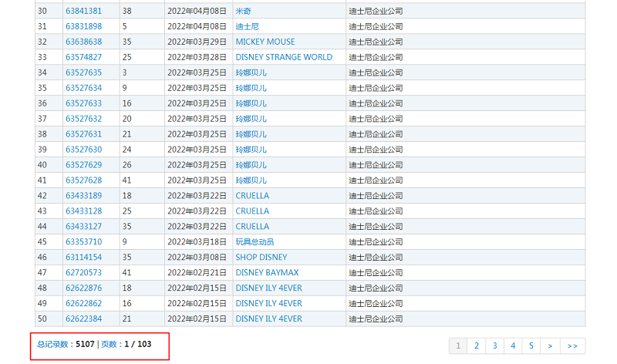The image size is (617, 364).
Task: Open the DISNEY STRANGE WORLD trademark
Action: pyautogui.click(x=284, y=57)
